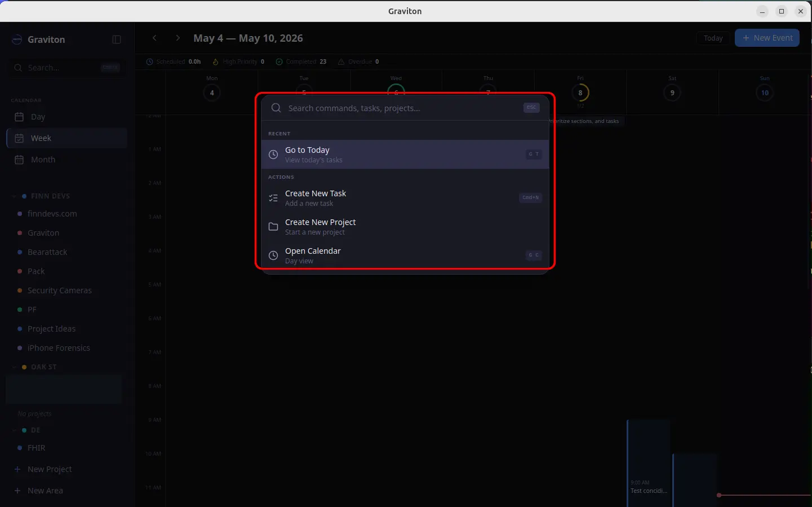812x507 pixels.
Task: Collapse the OAK ST area
Action: tap(14, 367)
